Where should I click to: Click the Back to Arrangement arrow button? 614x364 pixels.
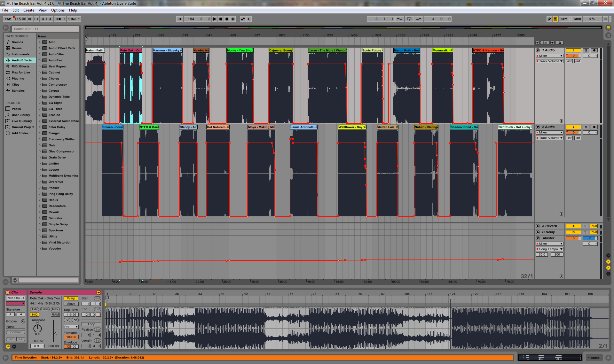[249, 19]
